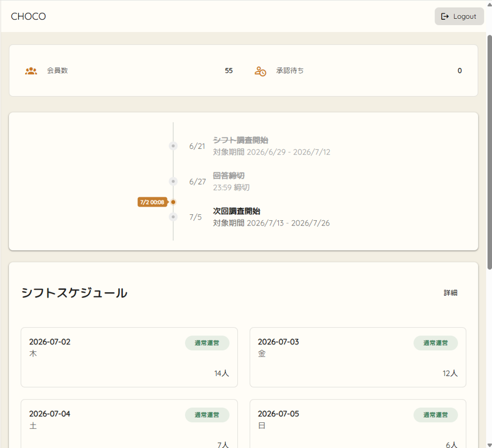Open the 2026-07-02 shift card

point(129,357)
